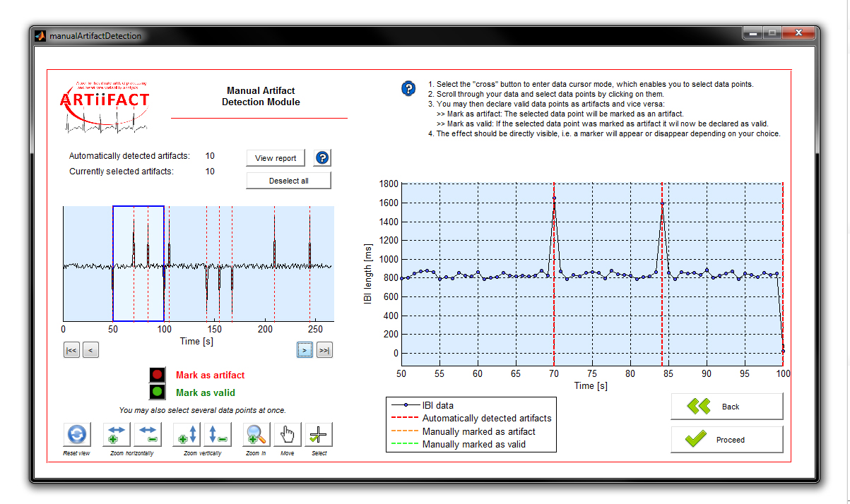Enable the cross Select data cursor tool

click(x=319, y=435)
